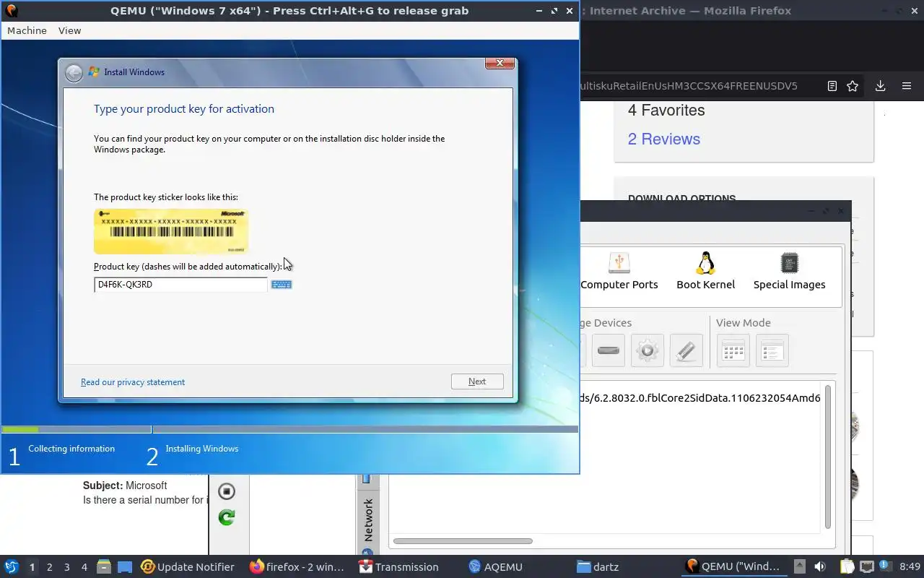Click the pencil edit device icon in AQEMU
The image size is (924, 578).
coord(687,351)
